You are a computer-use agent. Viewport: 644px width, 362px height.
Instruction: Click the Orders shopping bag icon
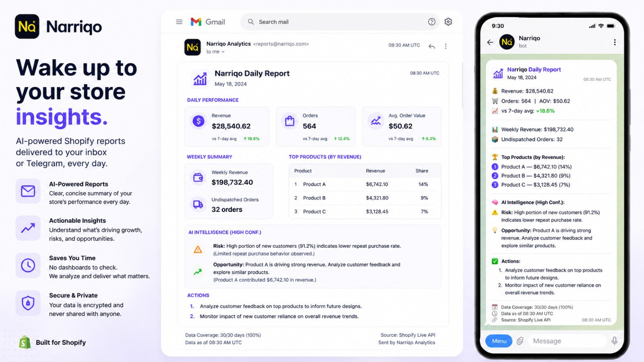(x=289, y=121)
